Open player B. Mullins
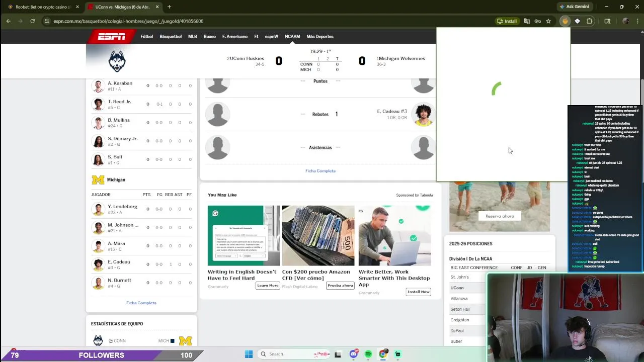The image size is (644, 362). tap(119, 120)
